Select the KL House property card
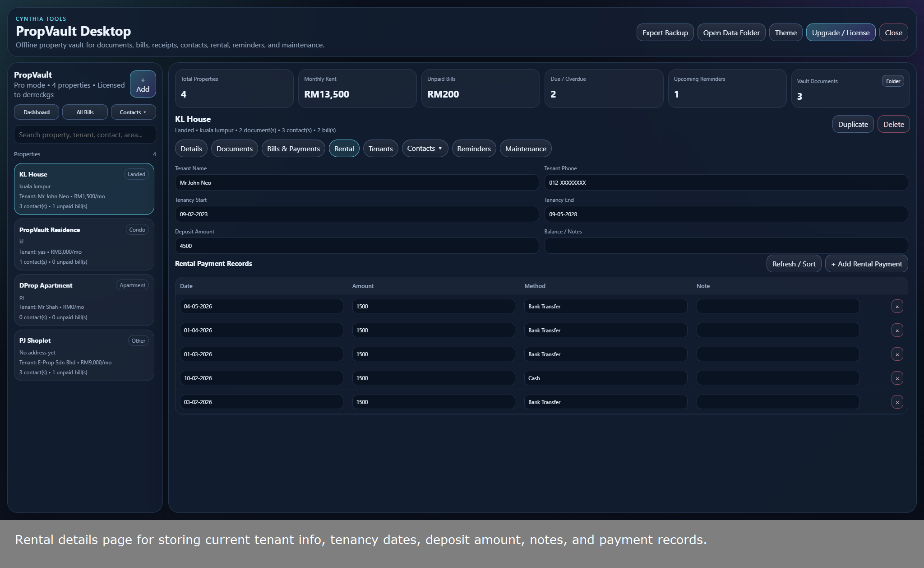Screen dimensions: 924x568 (84, 189)
